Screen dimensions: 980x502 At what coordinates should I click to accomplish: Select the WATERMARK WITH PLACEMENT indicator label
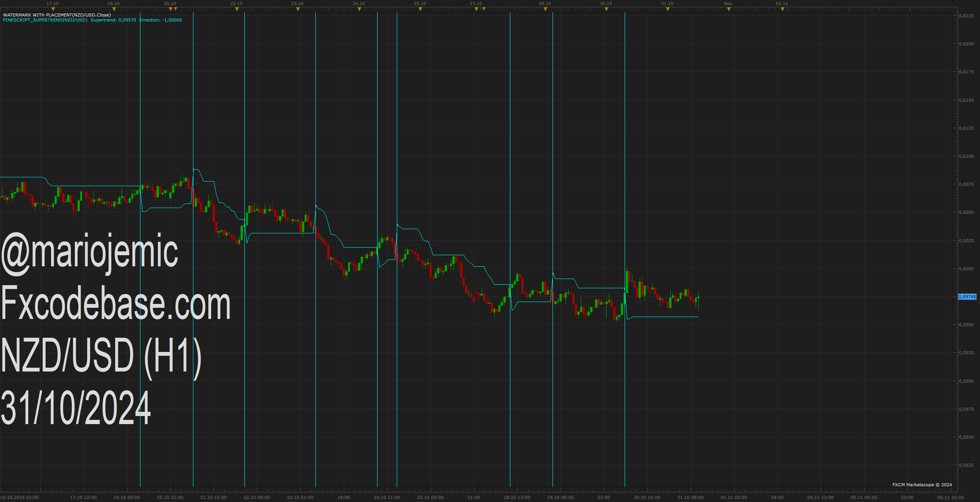tap(57, 15)
